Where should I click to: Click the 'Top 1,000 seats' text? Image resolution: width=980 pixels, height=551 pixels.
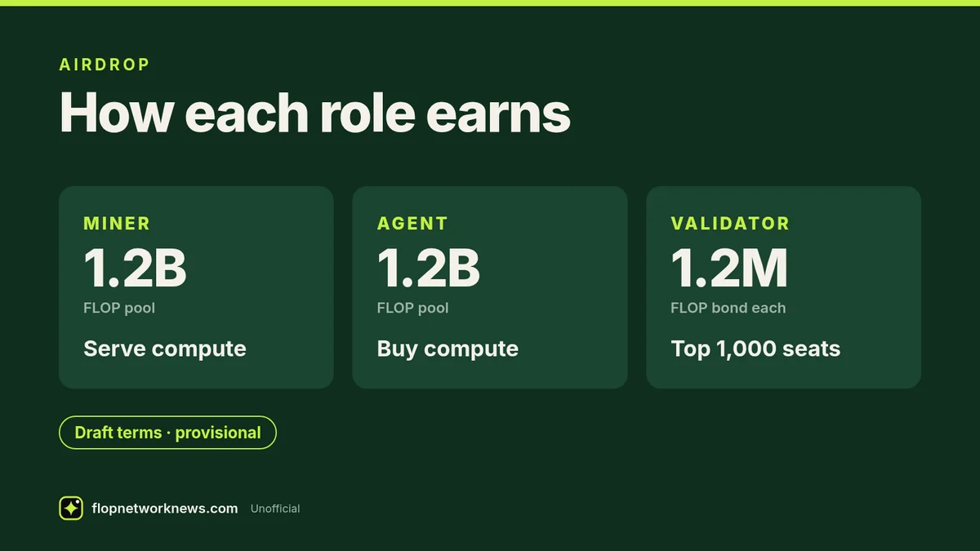pyautogui.click(x=755, y=349)
